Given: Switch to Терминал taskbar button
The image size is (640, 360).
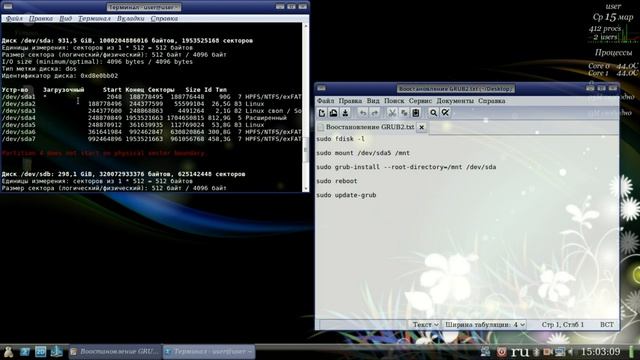Looking at the screenshot, I should pyautogui.click(x=209, y=351).
